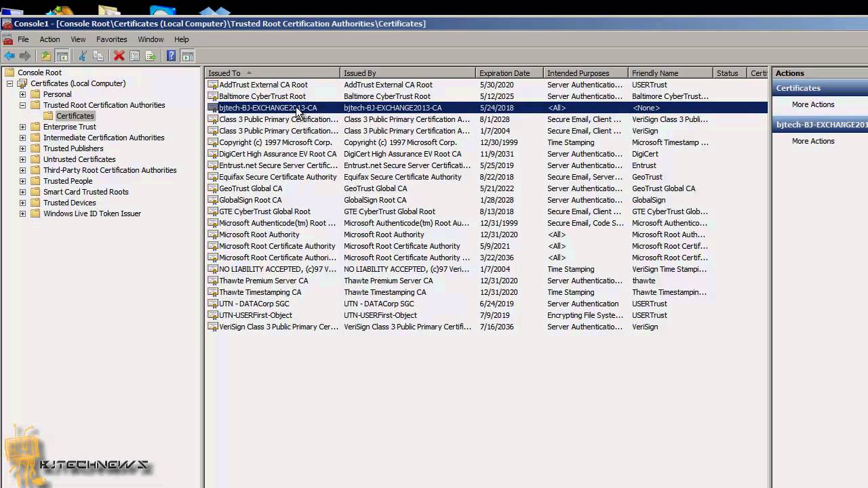The width and height of the screenshot is (868, 488).
Task: Expand Intermediate Certification Authorities node
Action: click(x=22, y=138)
